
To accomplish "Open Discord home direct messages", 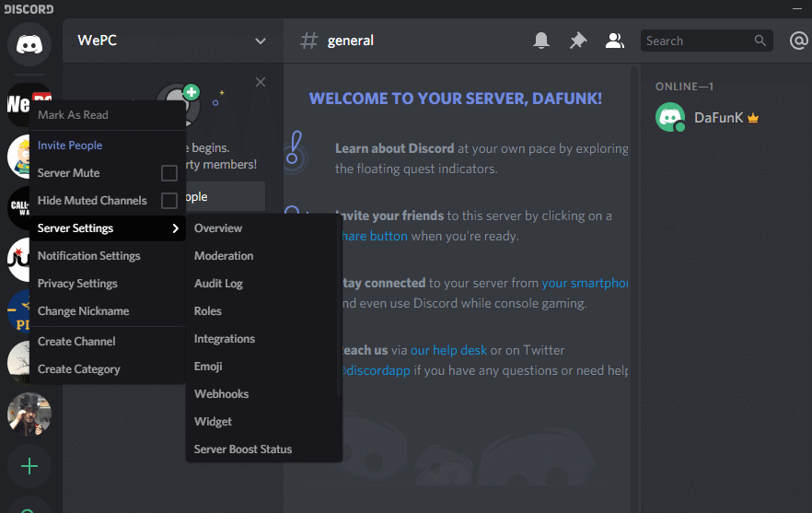I will (x=29, y=44).
